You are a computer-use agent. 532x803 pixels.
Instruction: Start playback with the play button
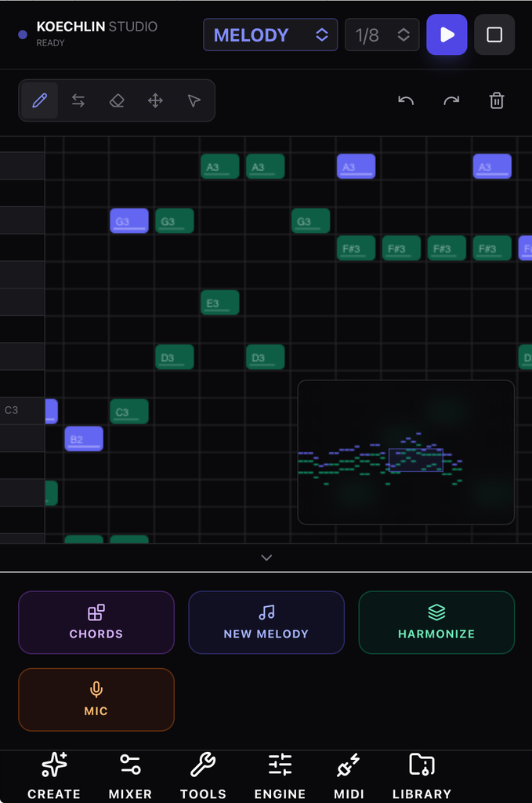click(x=447, y=35)
